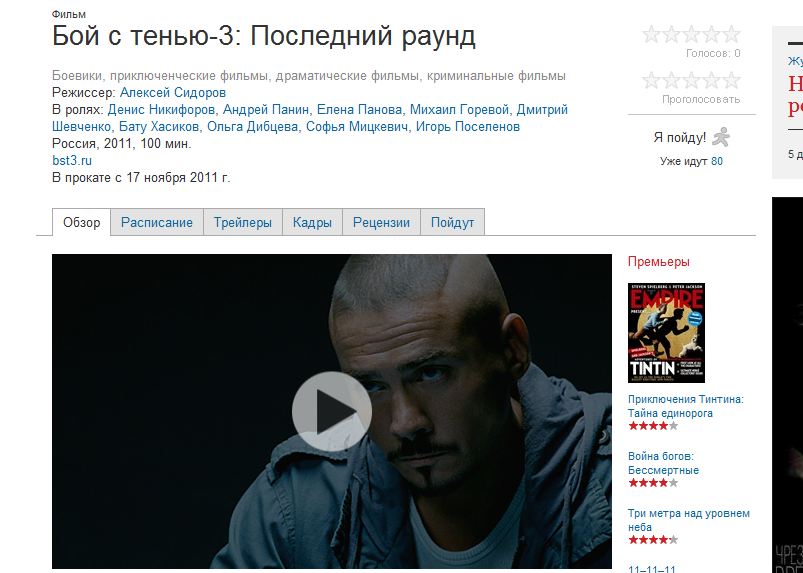Viewport: 803px width, 573px height.
Task: Rate the film with the first voting star
Action: 651,80
